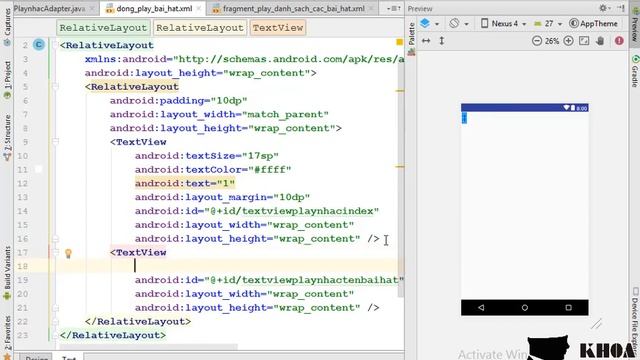Select the text view "1" in preview
Image resolution: width=640 pixels, height=360 pixels.
point(464,118)
